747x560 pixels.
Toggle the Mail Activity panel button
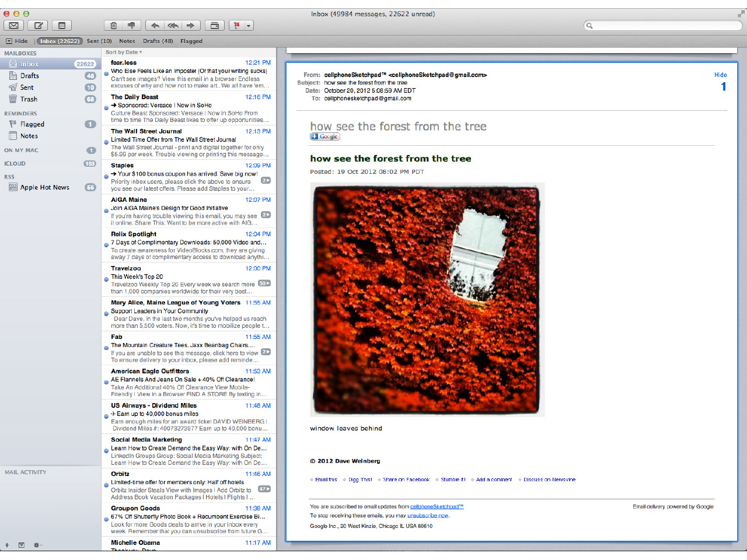click(x=22, y=545)
